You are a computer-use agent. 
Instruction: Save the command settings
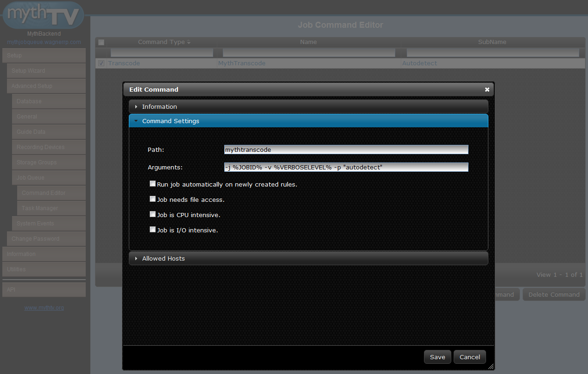coord(437,357)
